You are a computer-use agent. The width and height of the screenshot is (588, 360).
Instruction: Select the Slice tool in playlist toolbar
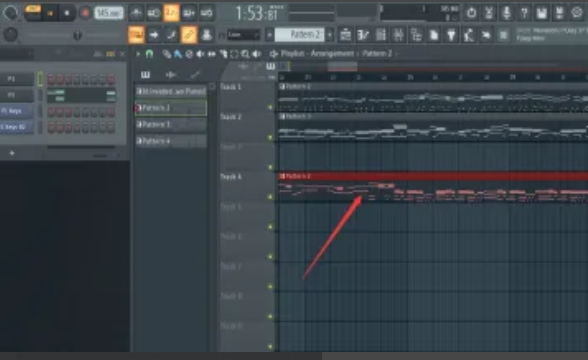pos(223,54)
